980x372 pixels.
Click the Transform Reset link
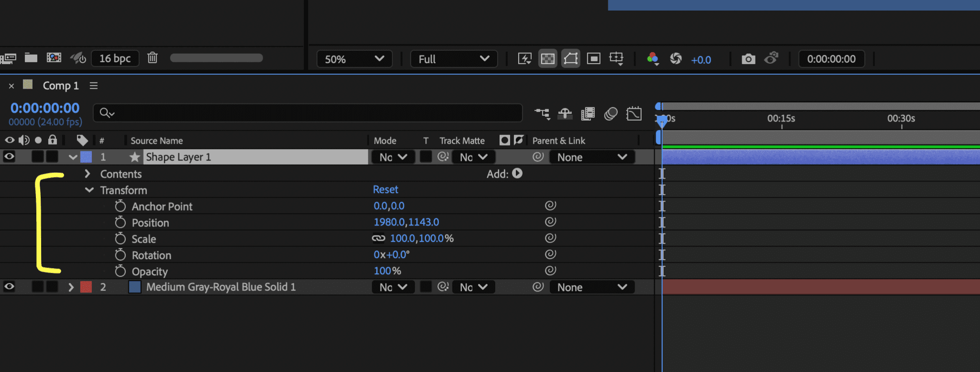[x=385, y=190]
